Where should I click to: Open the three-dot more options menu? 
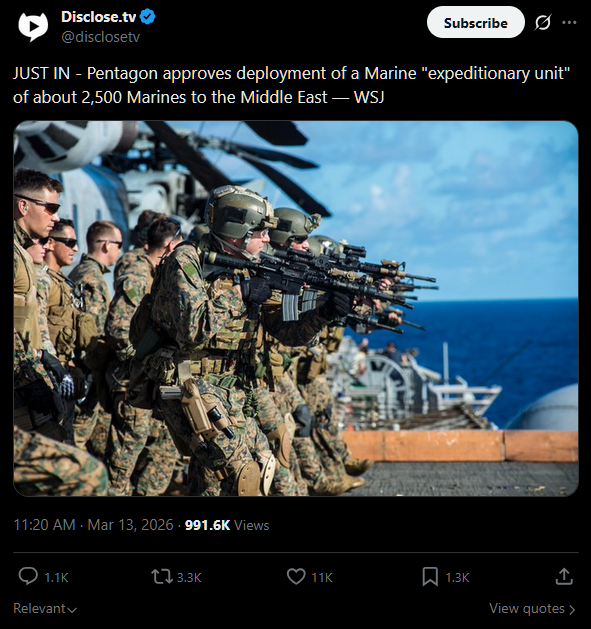coord(569,22)
